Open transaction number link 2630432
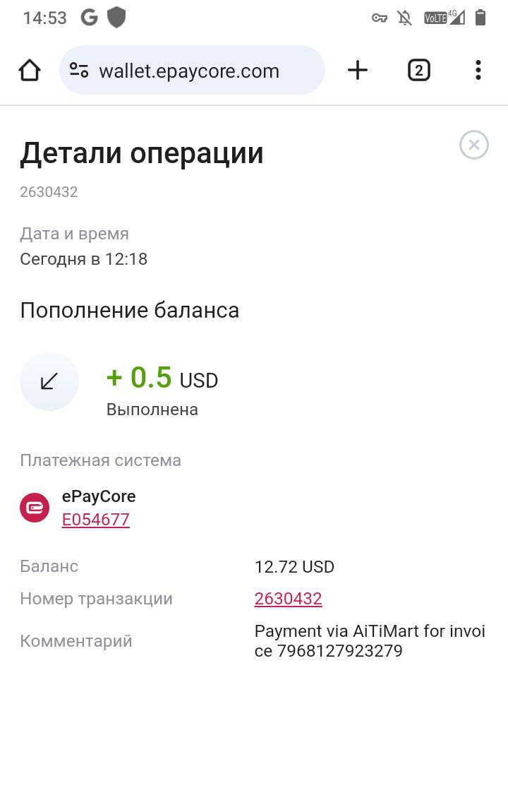The width and height of the screenshot is (508, 812). 288,599
